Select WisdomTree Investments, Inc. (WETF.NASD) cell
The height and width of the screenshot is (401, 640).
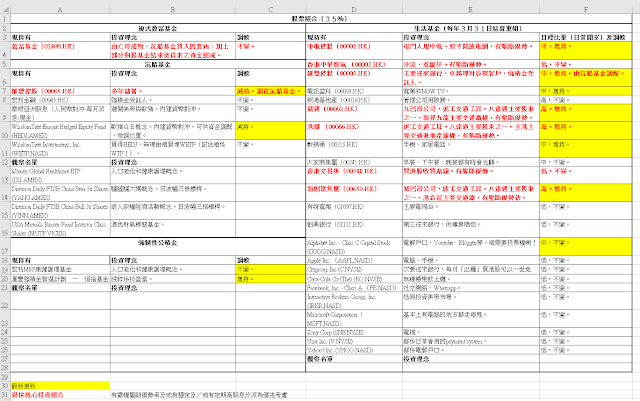(x=60, y=149)
